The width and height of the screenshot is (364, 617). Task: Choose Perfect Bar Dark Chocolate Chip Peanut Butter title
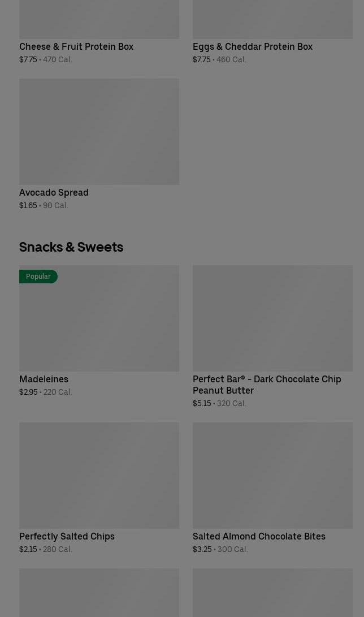tap(266, 385)
